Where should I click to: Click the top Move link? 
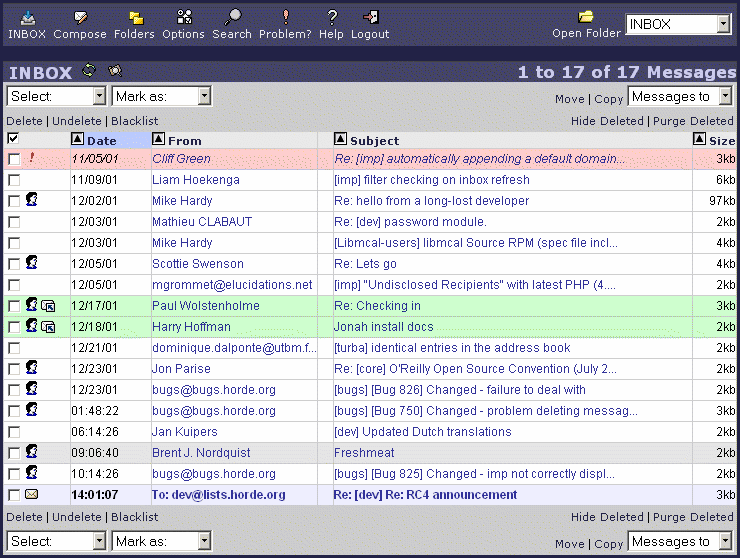pyautogui.click(x=570, y=99)
